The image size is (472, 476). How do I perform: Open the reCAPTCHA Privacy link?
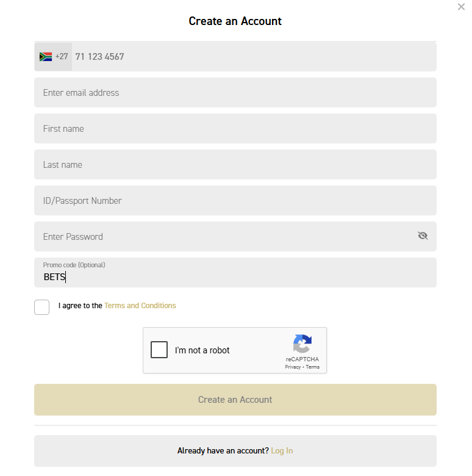(x=293, y=367)
